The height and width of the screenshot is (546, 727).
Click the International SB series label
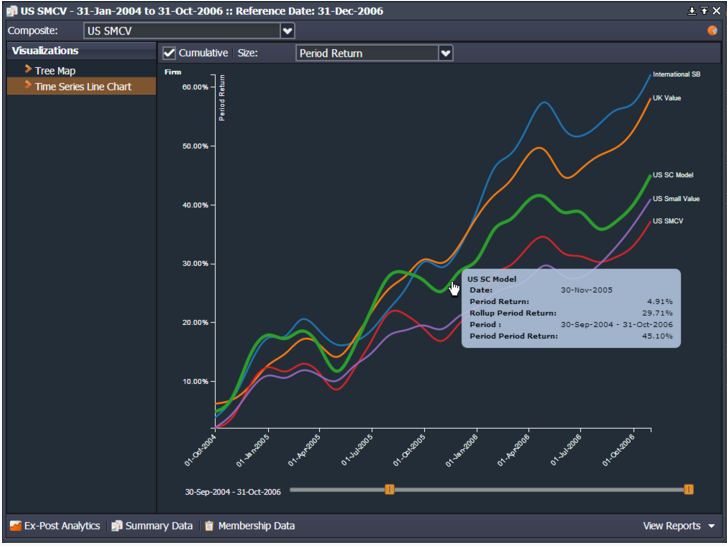[x=676, y=75]
